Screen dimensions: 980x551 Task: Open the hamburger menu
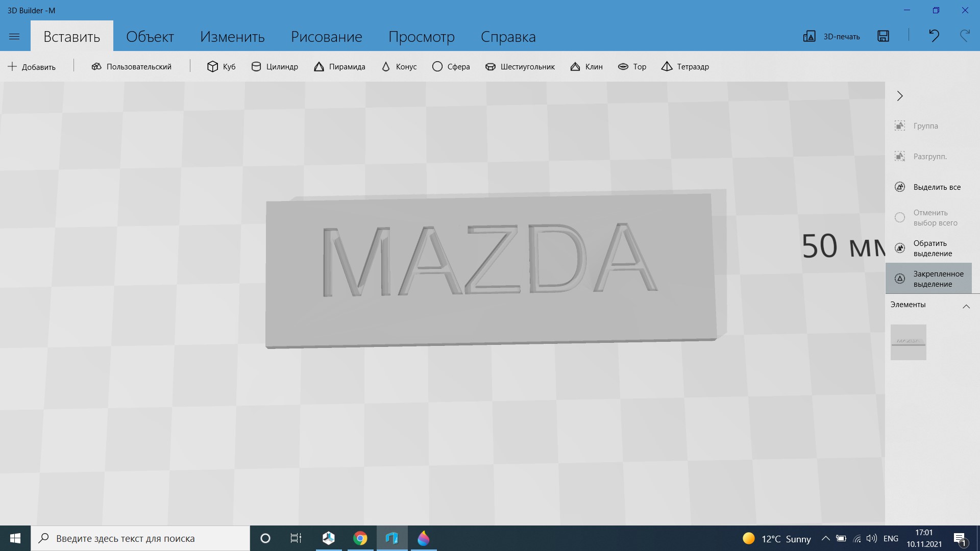14,36
